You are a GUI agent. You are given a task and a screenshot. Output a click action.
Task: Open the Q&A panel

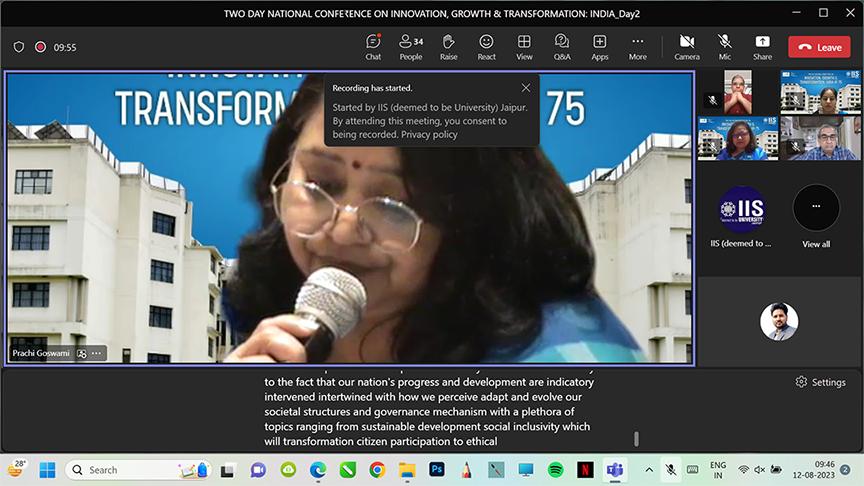(562, 46)
